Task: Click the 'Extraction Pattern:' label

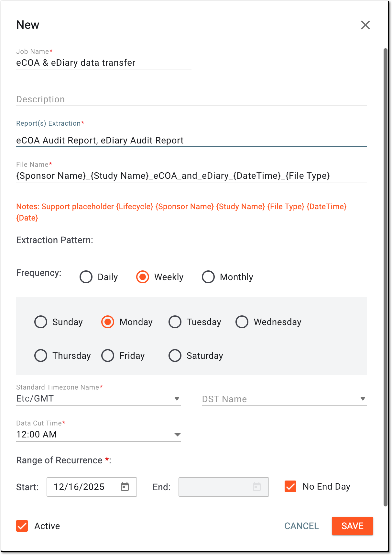Action: tap(55, 240)
